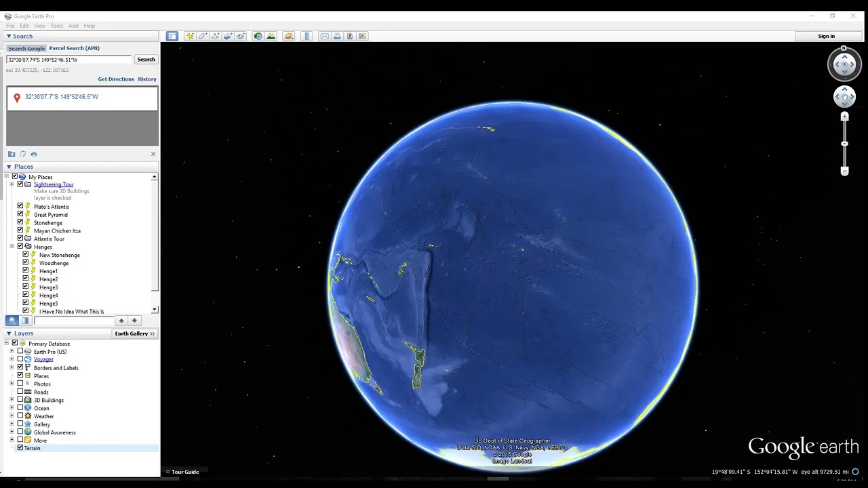Open the Tools menu
868x488 pixels.
57,26
